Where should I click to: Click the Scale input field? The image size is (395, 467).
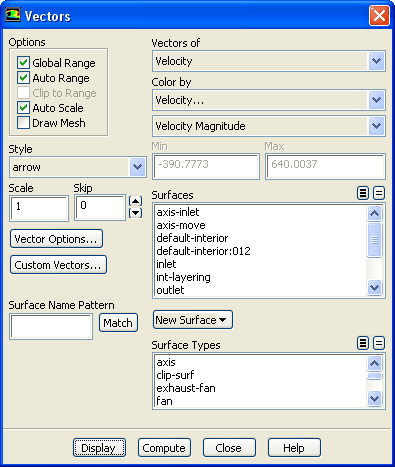coord(39,209)
